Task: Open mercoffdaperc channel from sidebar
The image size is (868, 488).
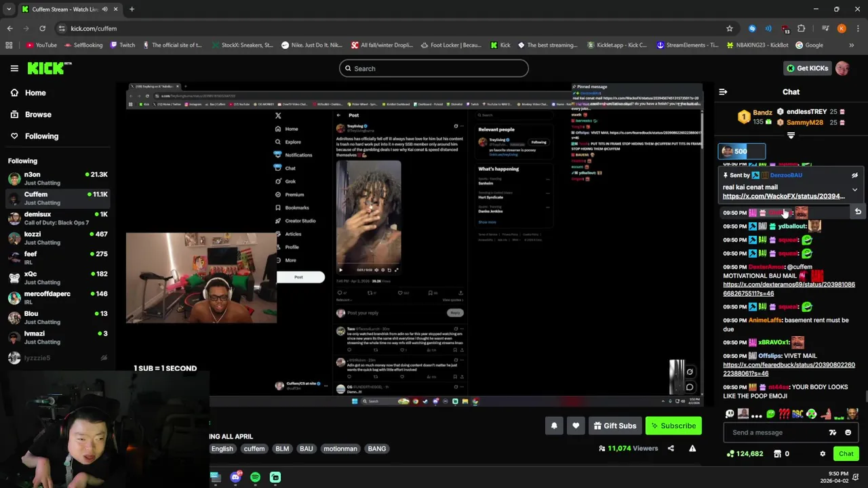Action: pyautogui.click(x=58, y=298)
